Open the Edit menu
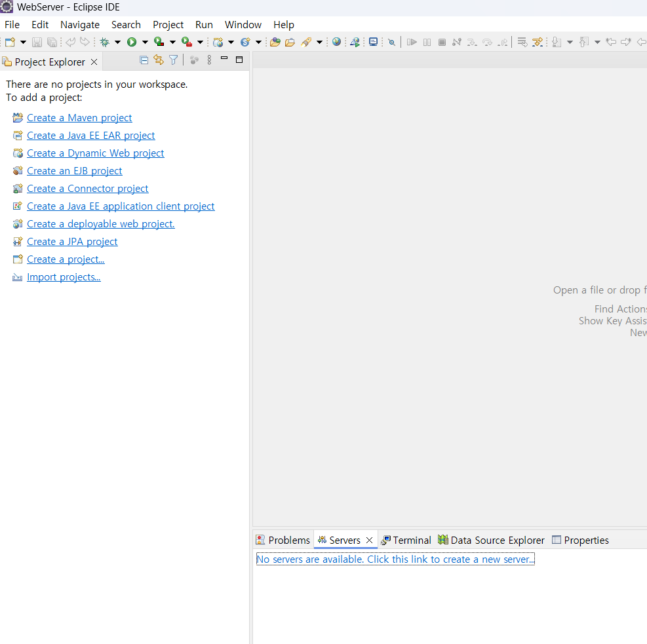This screenshot has height=644, width=647. pos(40,25)
